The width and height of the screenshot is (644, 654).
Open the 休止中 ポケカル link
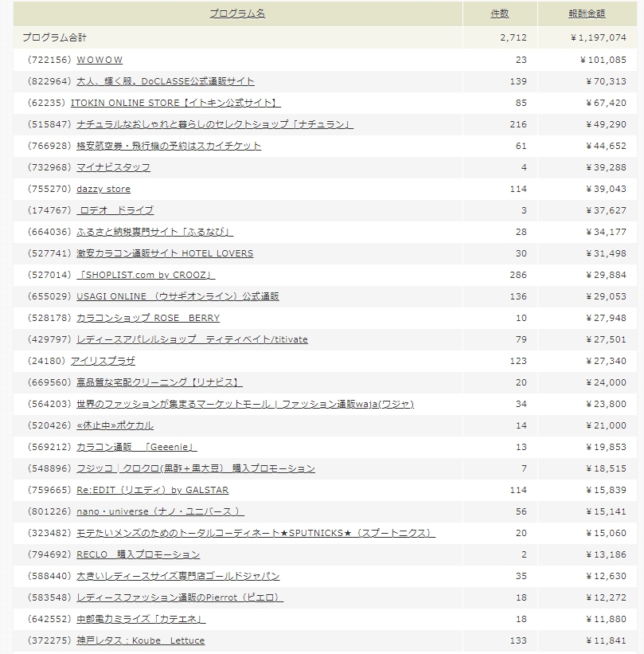click(x=115, y=425)
